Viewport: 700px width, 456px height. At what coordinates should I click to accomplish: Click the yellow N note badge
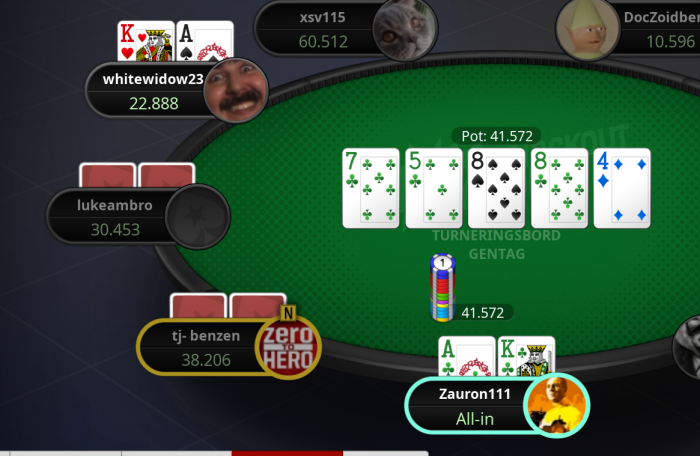(x=288, y=313)
